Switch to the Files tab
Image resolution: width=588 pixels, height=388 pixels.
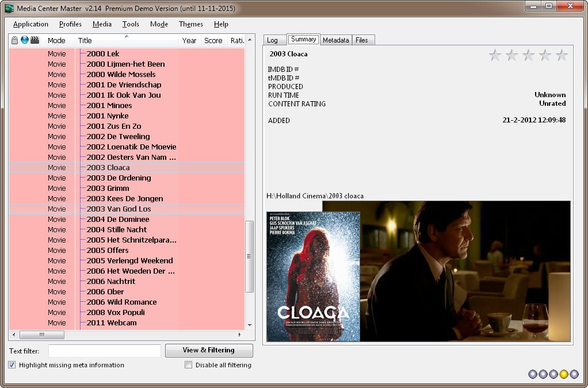[362, 40]
